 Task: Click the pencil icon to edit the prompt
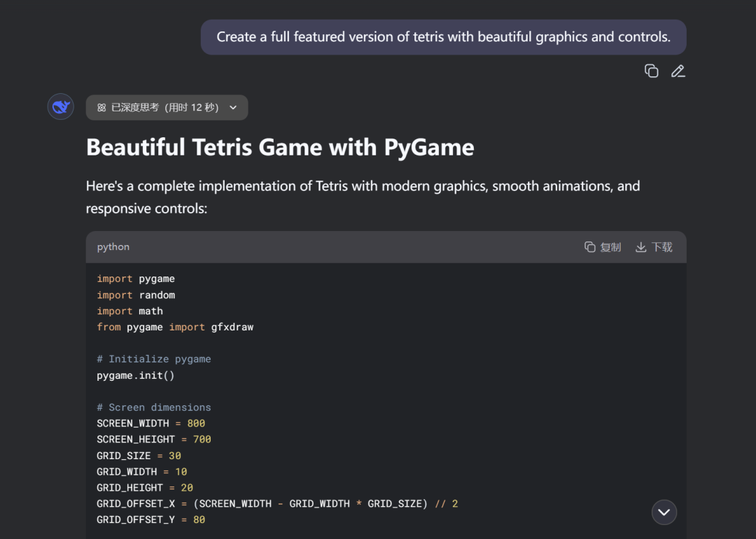678,71
